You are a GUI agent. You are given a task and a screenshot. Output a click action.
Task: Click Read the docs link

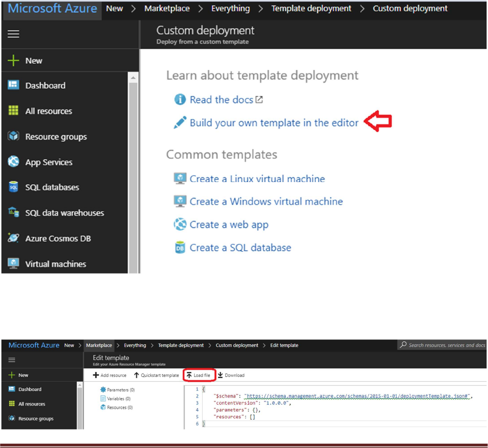tap(221, 100)
